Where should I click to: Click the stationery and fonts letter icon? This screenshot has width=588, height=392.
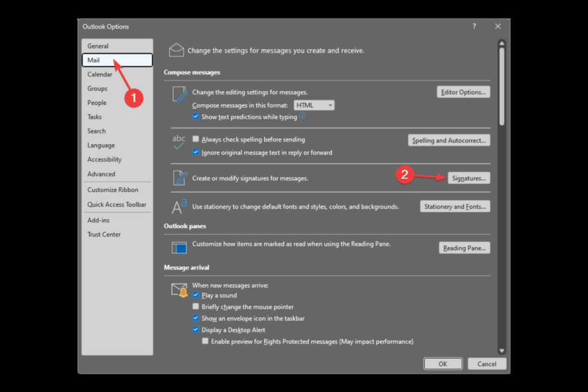177,206
